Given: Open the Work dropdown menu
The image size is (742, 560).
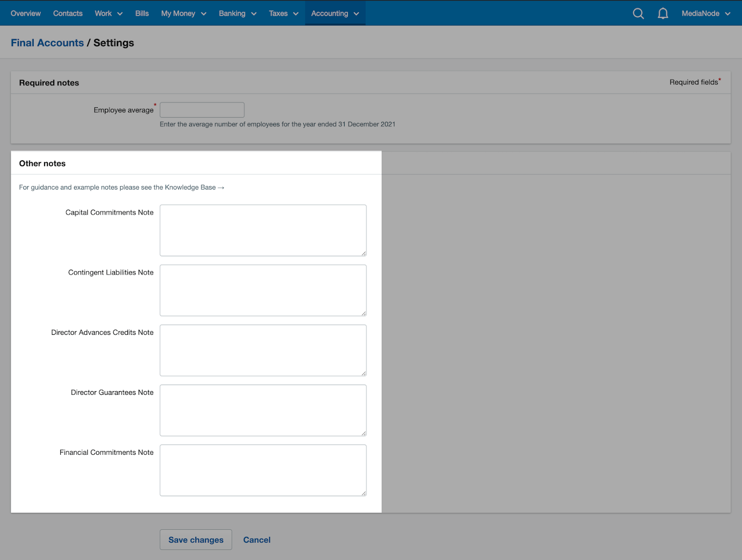Looking at the screenshot, I should pyautogui.click(x=108, y=13).
